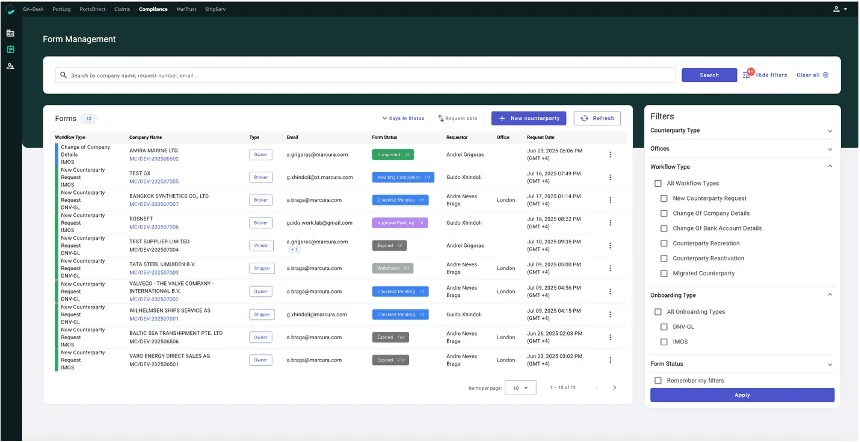Image resolution: width=860 pixels, height=442 pixels.
Task: Focus the company name search field
Action: coord(365,75)
